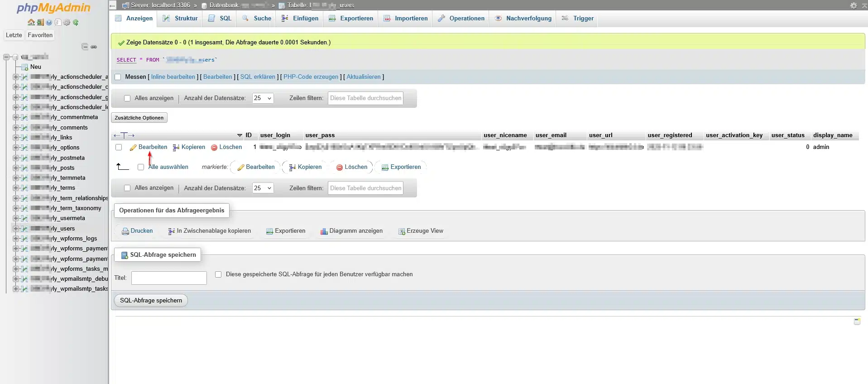
Task: Click the upper Zeilen filtern search field
Action: click(x=365, y=98)
